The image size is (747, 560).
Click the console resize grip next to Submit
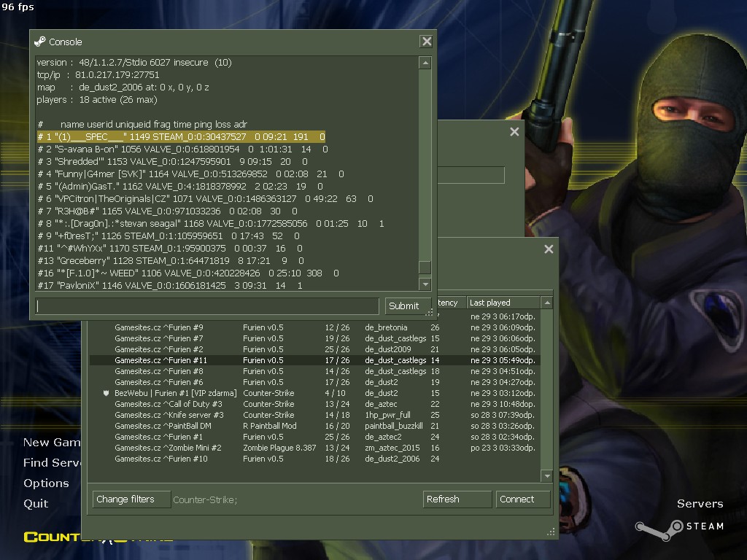[430, 312]
